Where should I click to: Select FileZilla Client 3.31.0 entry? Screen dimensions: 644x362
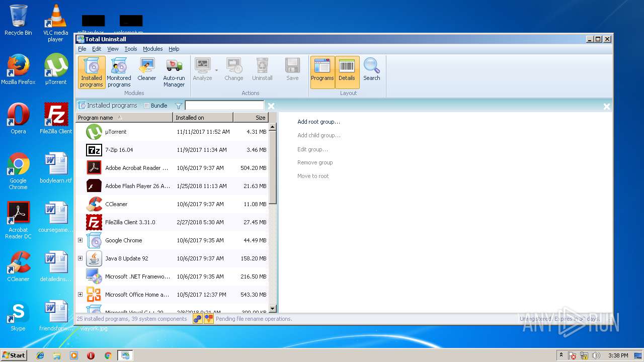coord(172,222)
